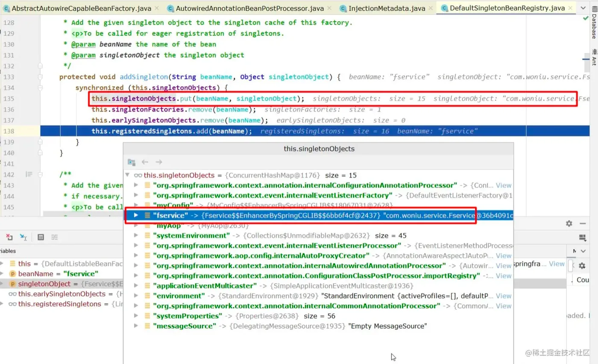Screen dimensions: 598x364
Task: Click View link for internalAutowiredAnnotationProcessor entry
Action: click(504, 266)
